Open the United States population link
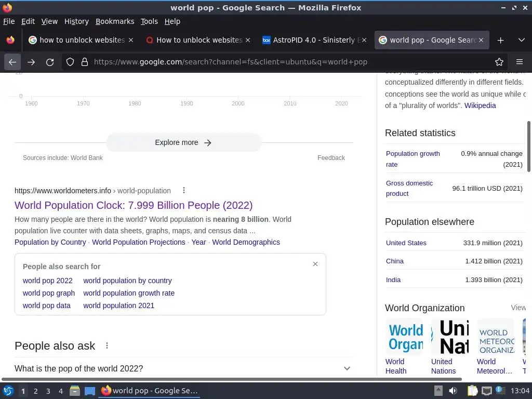 click(406, 243)
